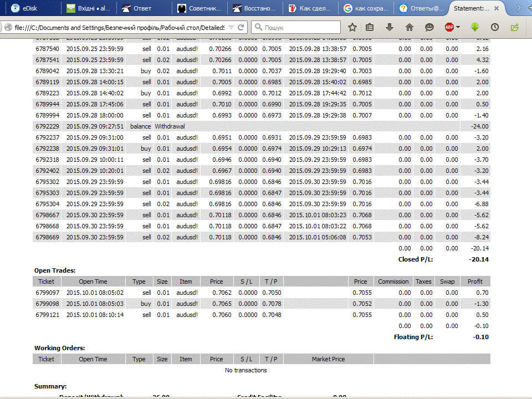
Task: Click the withdrawal amount -24.00
Action: pos(480,126)
